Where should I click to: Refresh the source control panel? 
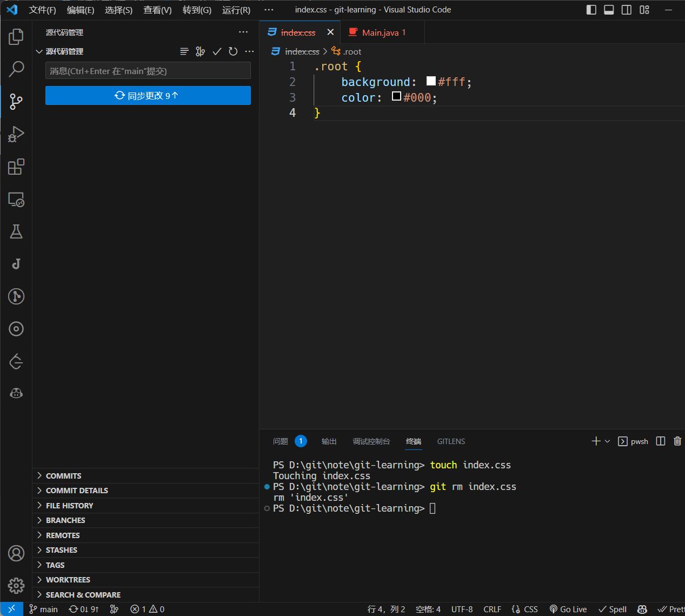coord(233,51)
